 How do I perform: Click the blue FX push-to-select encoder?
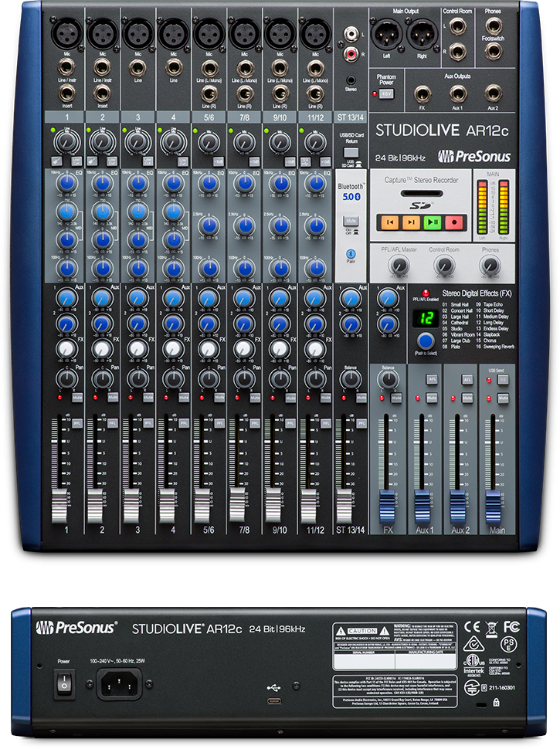[426, 341]
